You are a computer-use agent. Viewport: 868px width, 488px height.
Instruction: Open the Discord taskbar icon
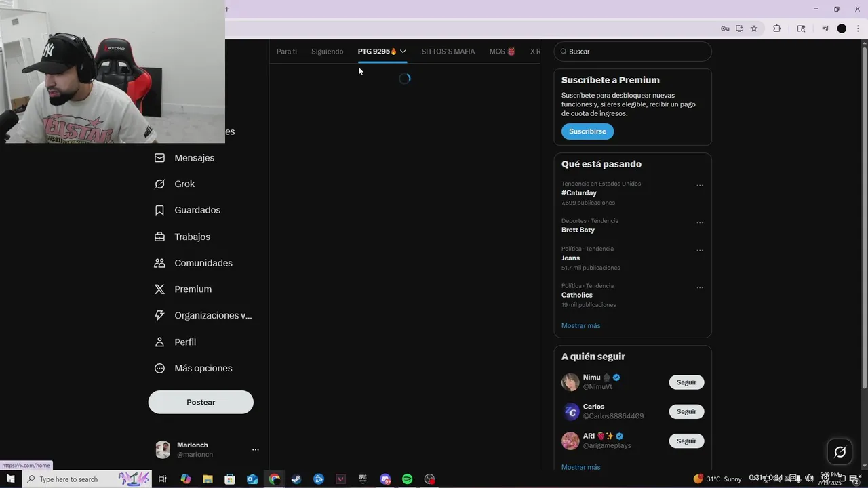(385, 479)
